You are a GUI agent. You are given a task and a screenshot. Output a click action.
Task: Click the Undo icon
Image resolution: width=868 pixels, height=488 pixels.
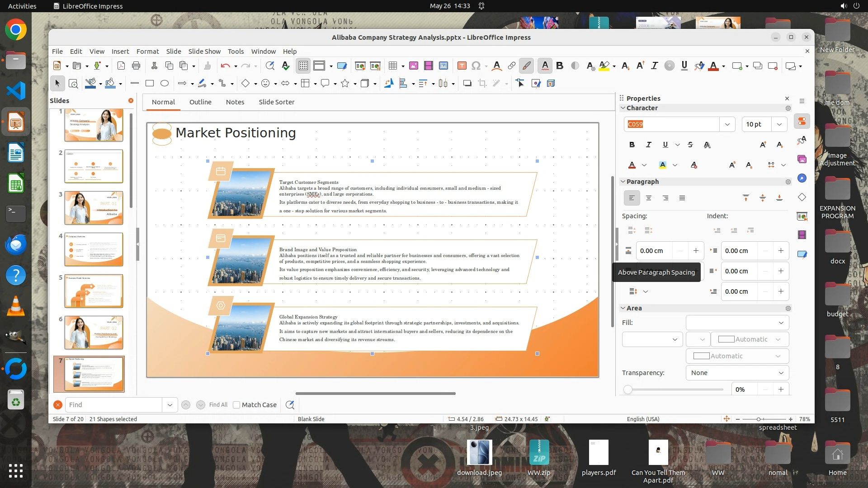click(225, 66)
